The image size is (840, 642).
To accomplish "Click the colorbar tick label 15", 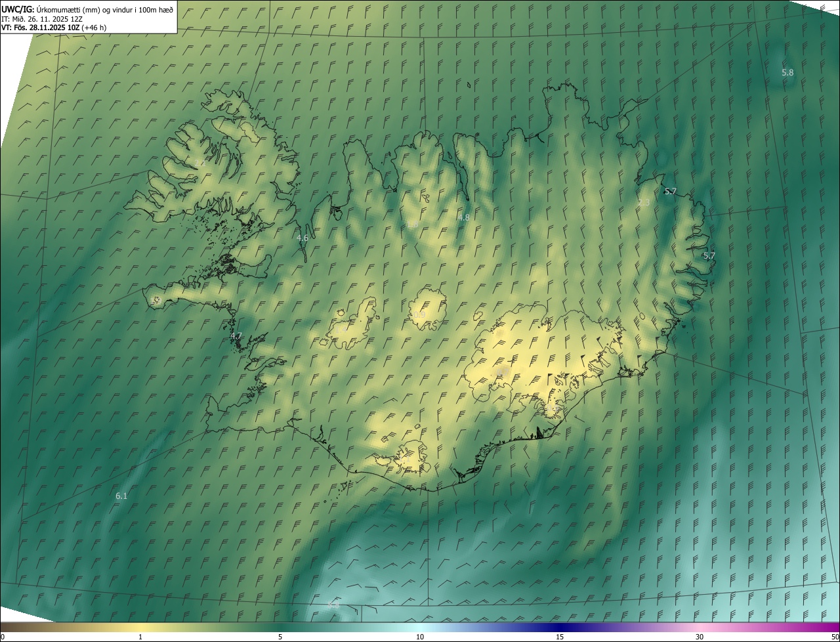I will click(560, 637).
